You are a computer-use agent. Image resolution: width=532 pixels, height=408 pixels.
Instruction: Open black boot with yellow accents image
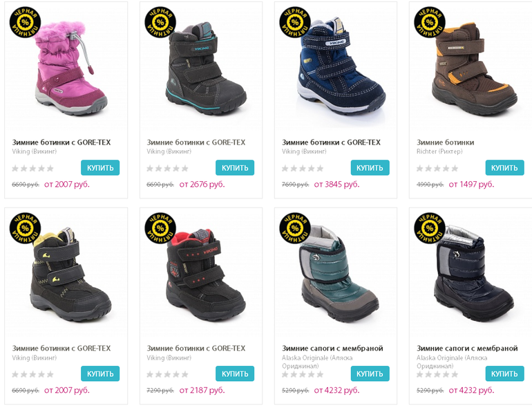[x=71, y=275]
